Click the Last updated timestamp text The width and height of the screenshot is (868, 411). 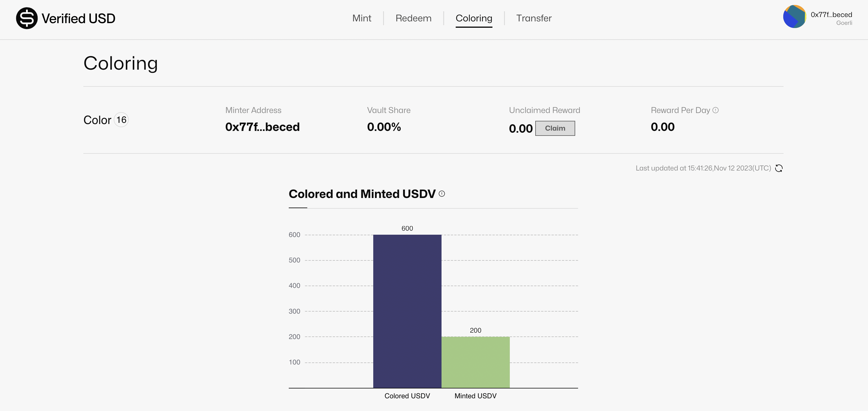(703, 168)
